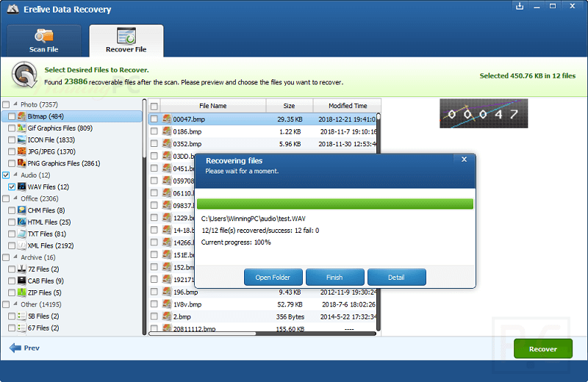Screen dimensions: 588x382
Task: Click the 0186.bmp file icon
Action: (x=167, y=131)
